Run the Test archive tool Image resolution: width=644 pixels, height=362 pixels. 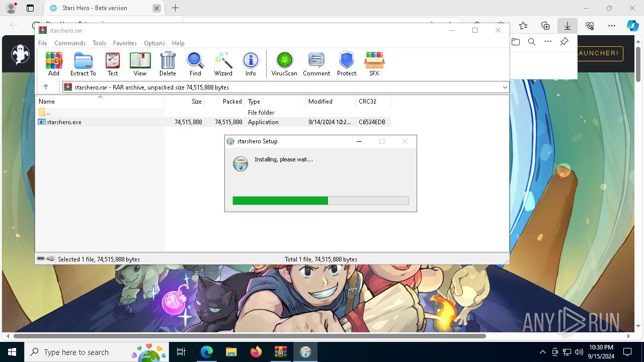(x=113, y=64)
